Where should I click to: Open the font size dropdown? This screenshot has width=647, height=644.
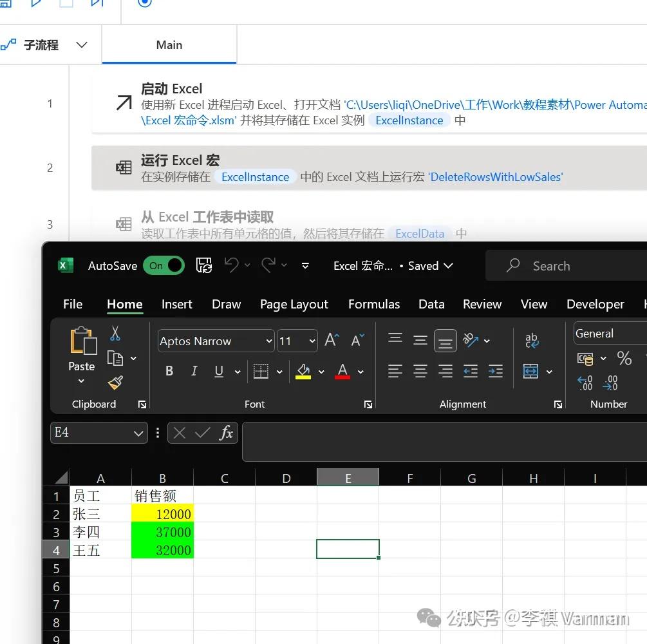click(x=312, y=341)
